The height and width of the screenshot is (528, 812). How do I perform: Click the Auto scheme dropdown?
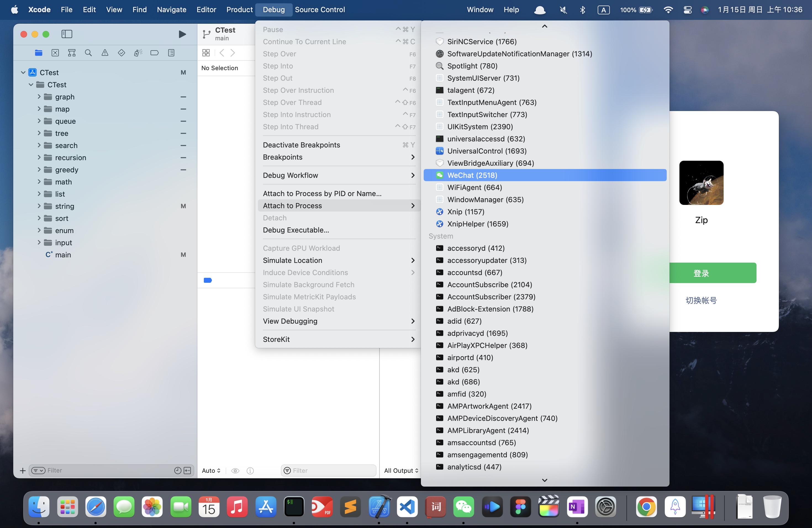click(210, 470)
